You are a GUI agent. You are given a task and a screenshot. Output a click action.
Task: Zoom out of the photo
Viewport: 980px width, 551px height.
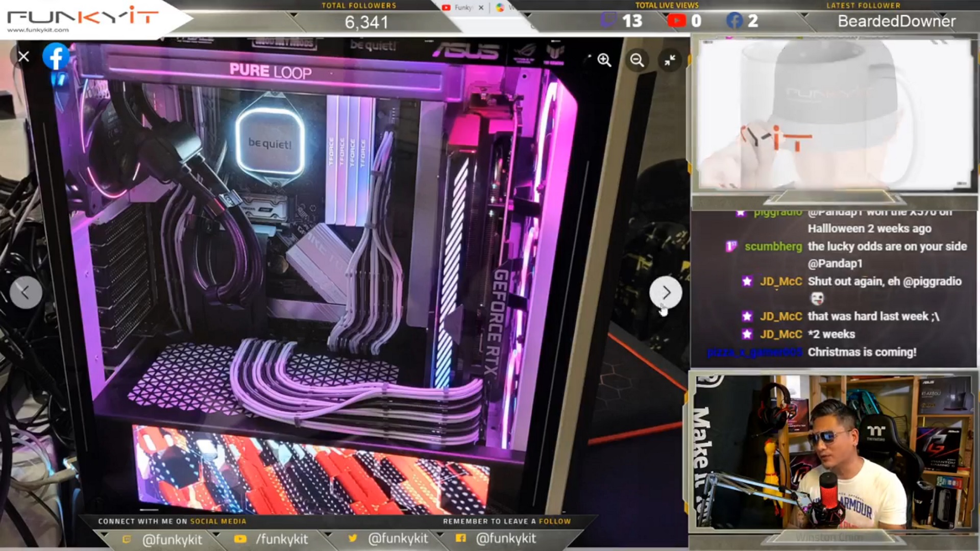tap(637, 60)
